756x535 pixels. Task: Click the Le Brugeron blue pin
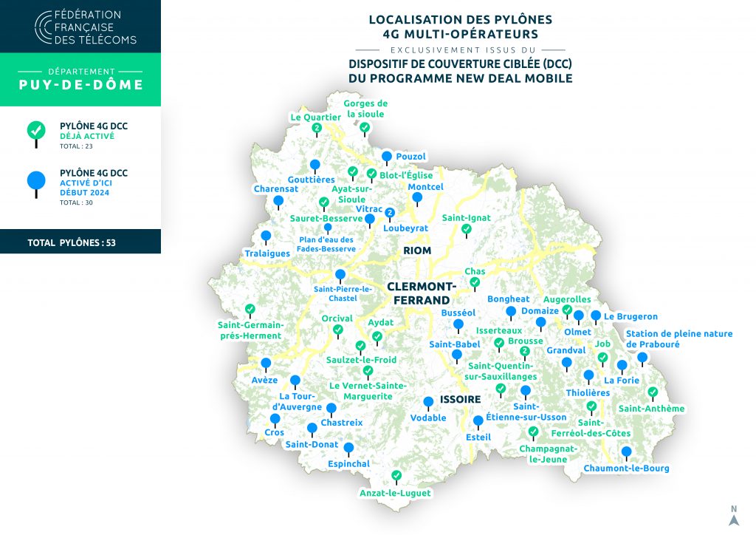[596, 317]
